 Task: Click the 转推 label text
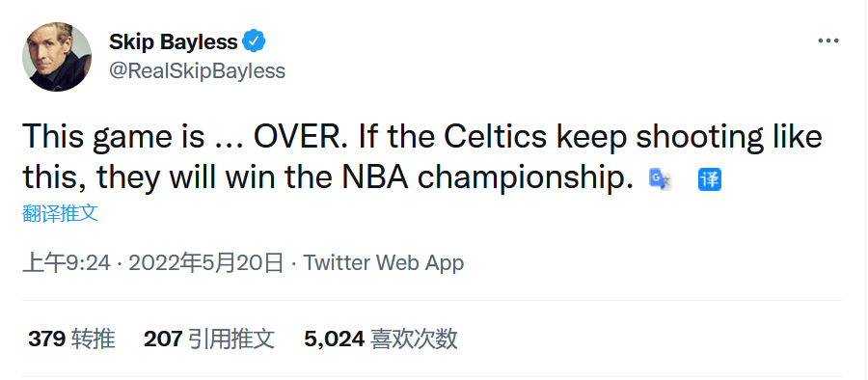coord(93,339)
